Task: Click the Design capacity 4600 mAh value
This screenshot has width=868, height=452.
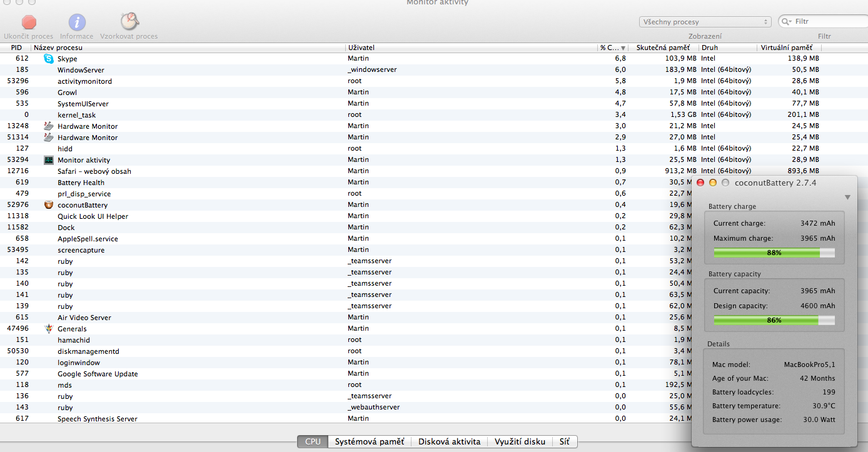Action: coord(817,306)
